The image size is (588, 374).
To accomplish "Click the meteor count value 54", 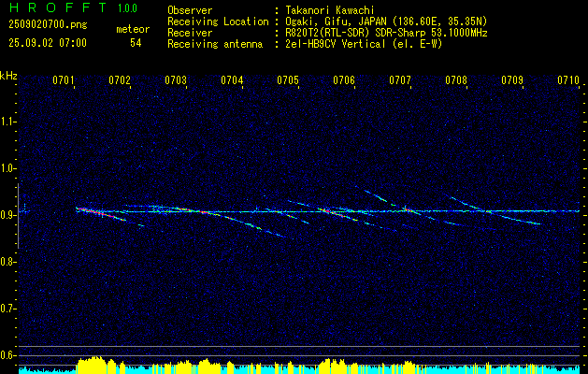I will [x=136, y=43].
